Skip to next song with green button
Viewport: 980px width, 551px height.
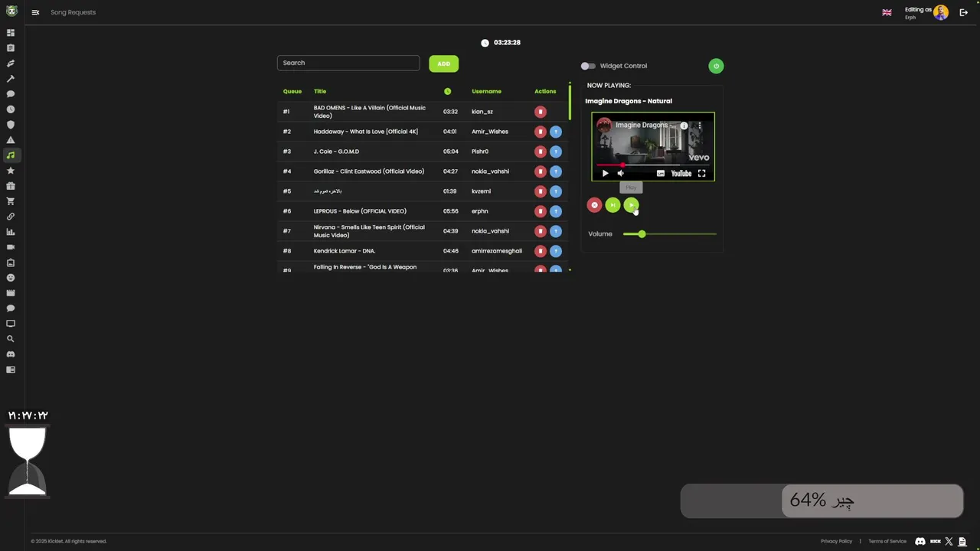(x=612, y=205)
